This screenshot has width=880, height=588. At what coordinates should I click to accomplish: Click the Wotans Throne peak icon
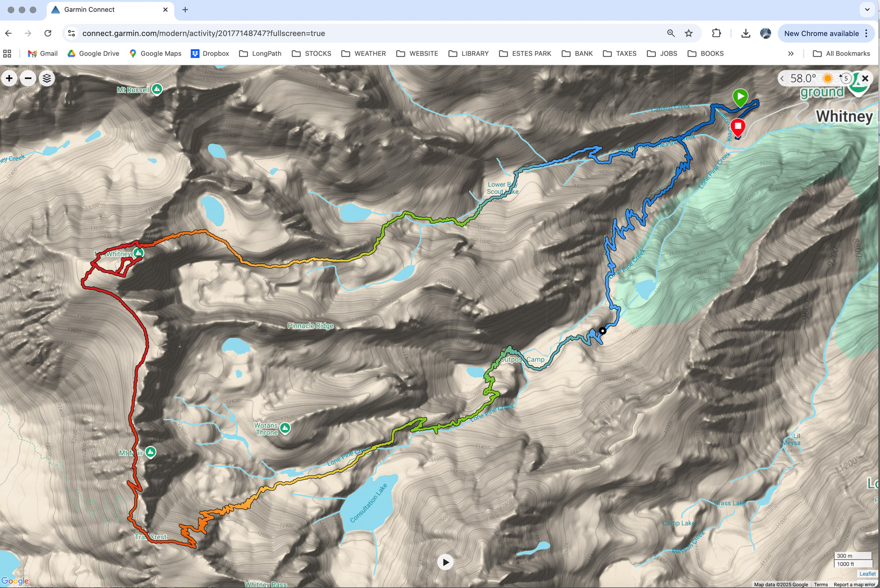click(x=285, y=428)
